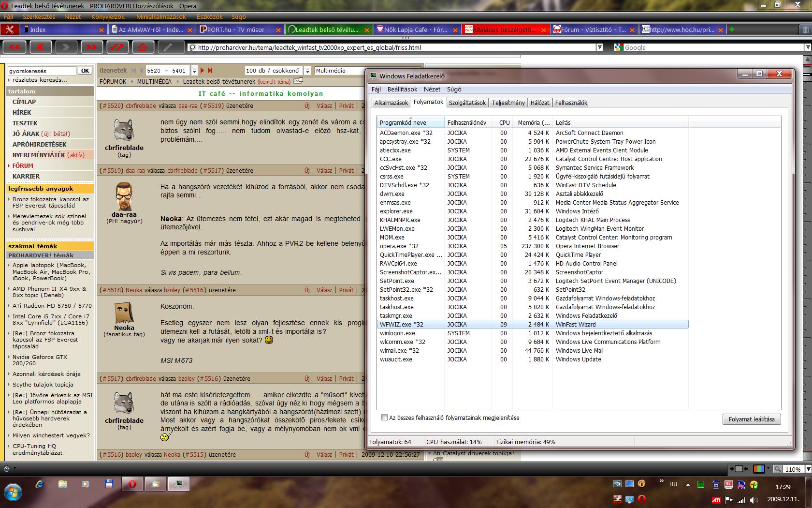Select the opera.exe *32 process row

pos(533,246)
